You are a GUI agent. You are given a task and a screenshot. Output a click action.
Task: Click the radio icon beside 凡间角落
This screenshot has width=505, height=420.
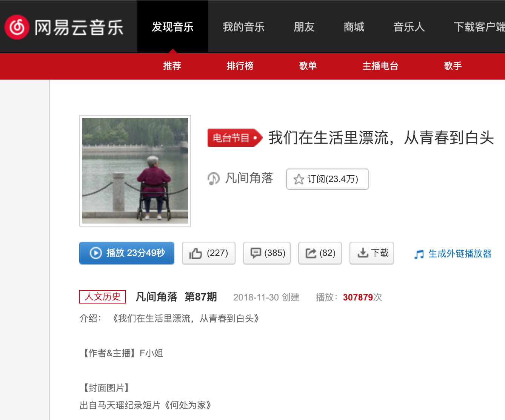214,178
